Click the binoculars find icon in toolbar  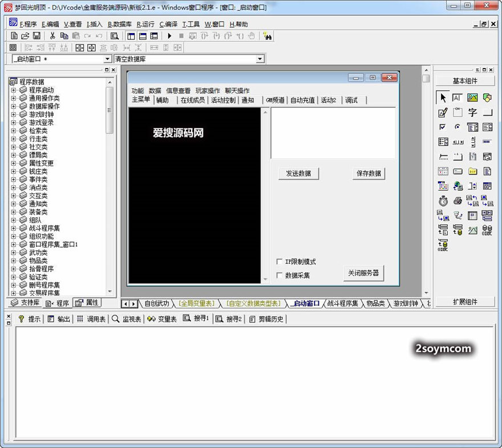(267, 35)
